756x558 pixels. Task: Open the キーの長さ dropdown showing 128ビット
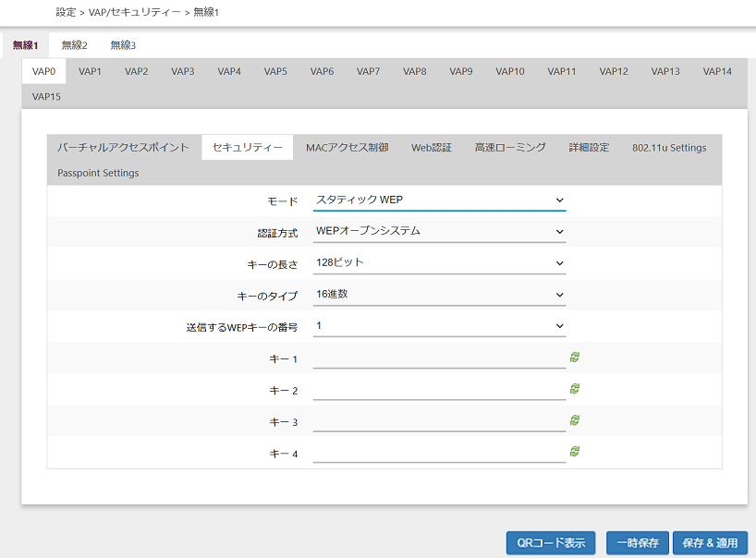pyautogui.click(x=439, y=262)
